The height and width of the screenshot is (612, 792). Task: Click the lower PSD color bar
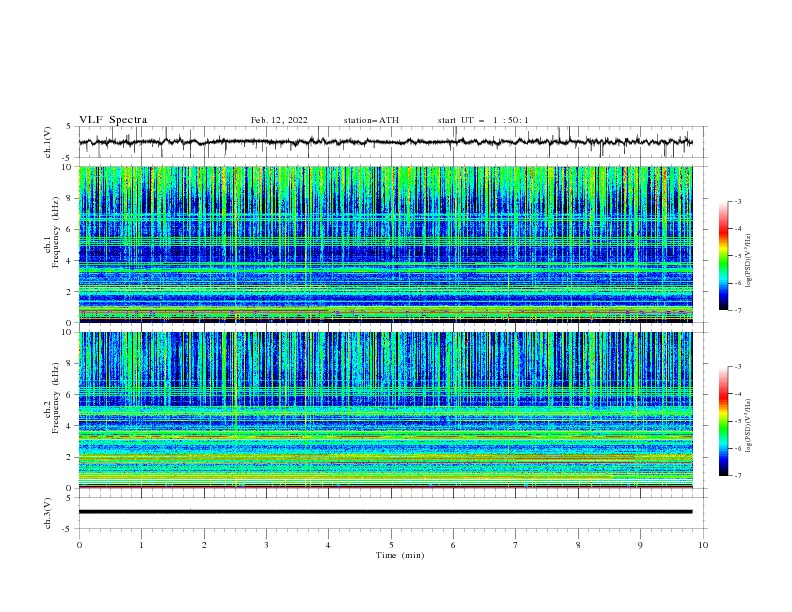[723, 421]
